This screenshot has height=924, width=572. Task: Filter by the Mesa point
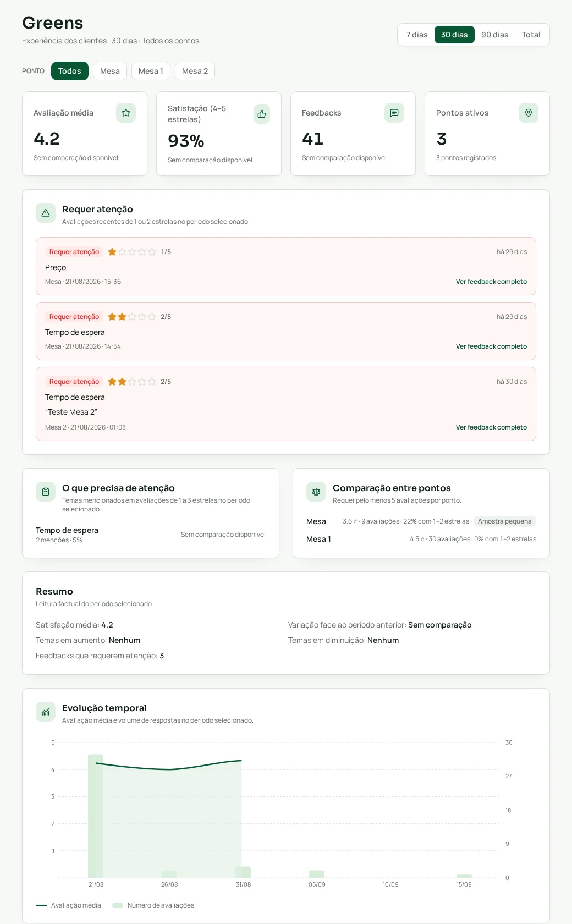110,71
